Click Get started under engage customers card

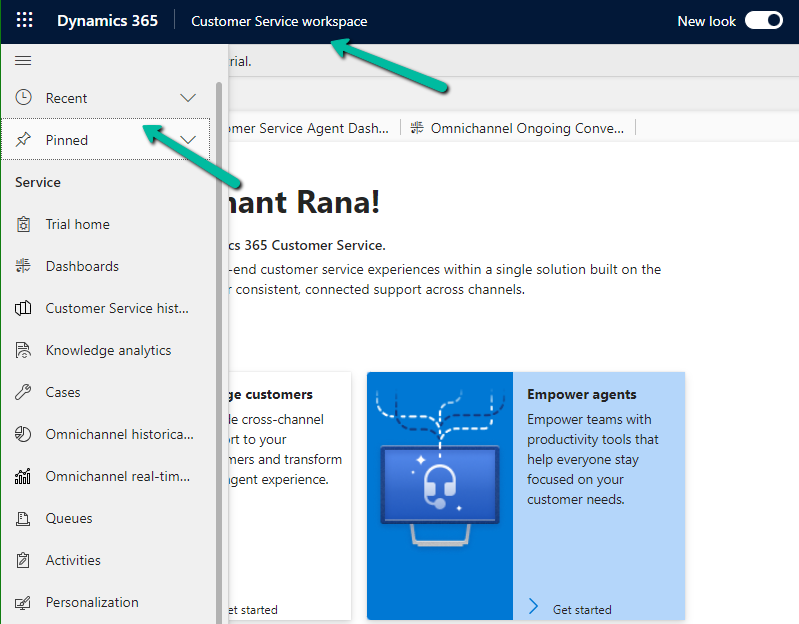point(253,609)
